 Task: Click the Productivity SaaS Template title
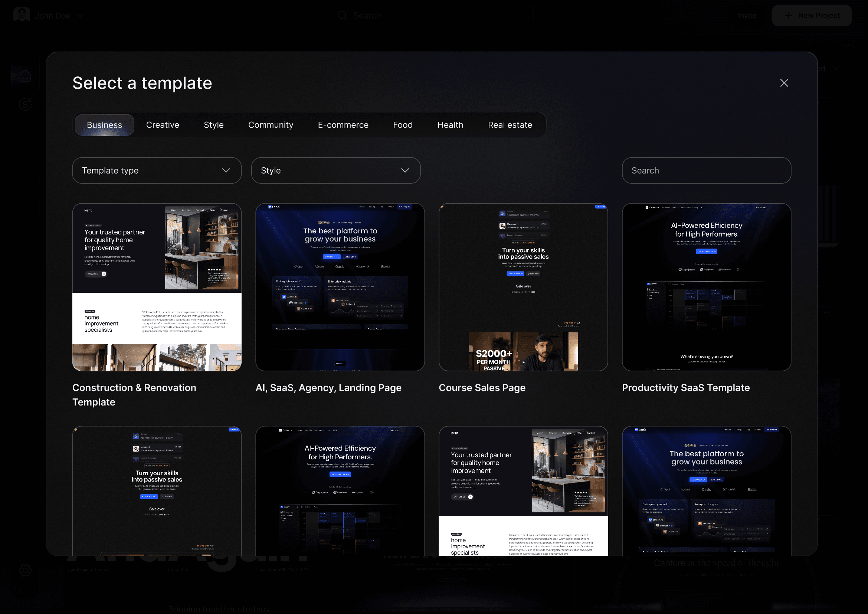pos(685,388)
